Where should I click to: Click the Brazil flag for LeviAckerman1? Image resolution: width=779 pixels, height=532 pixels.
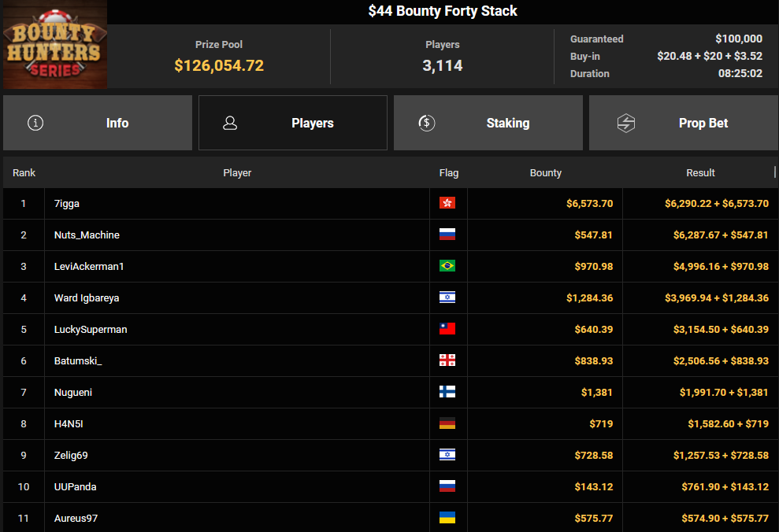[x=447, y=266]
